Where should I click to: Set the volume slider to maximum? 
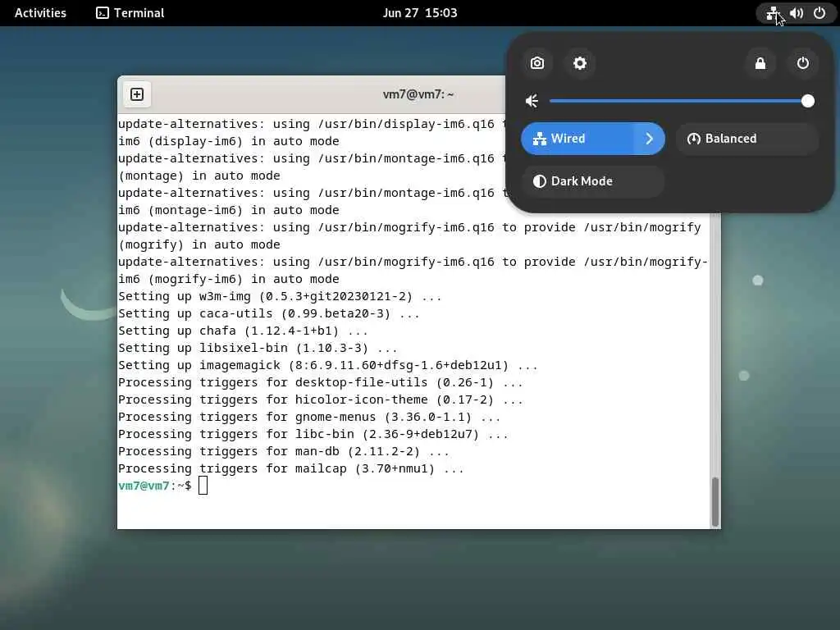pos(808,101)
